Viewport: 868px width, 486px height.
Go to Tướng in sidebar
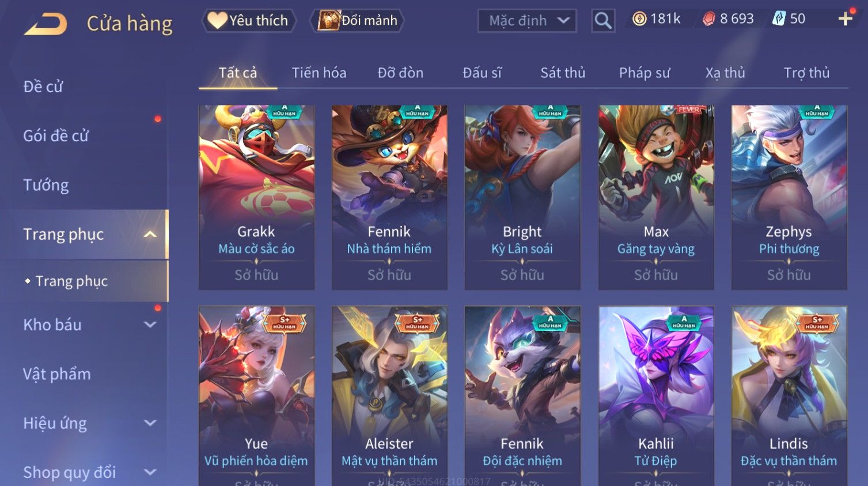click(46, 185)
